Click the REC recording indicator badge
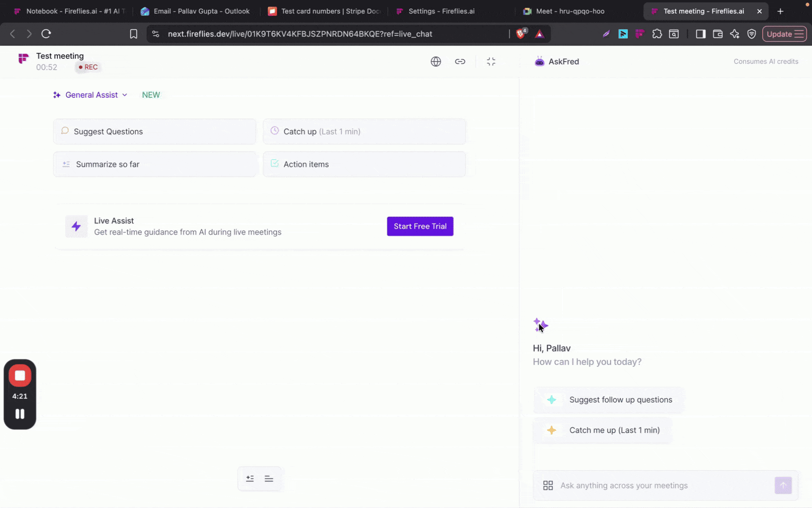812x508 pixels. [x=88, y=67]
